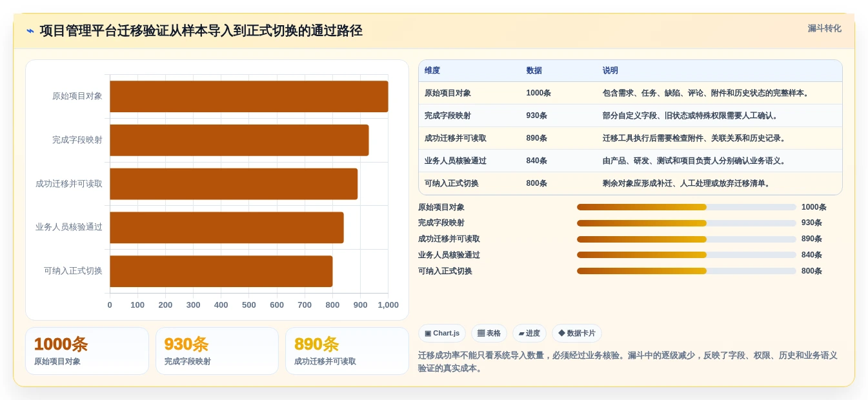Click the 原始项目对象 progress bar
This screenshot has height=400, width=868.
[687, 207]
